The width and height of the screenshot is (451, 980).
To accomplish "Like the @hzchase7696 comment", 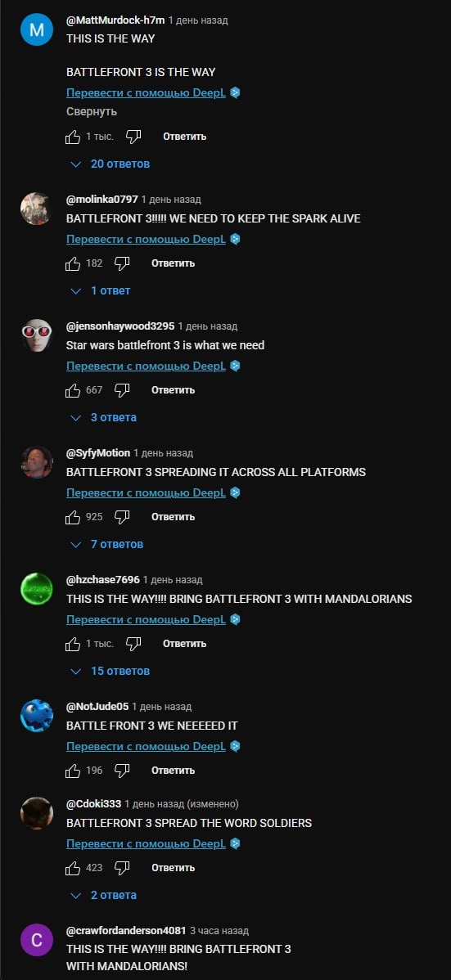I will (73, 644).
